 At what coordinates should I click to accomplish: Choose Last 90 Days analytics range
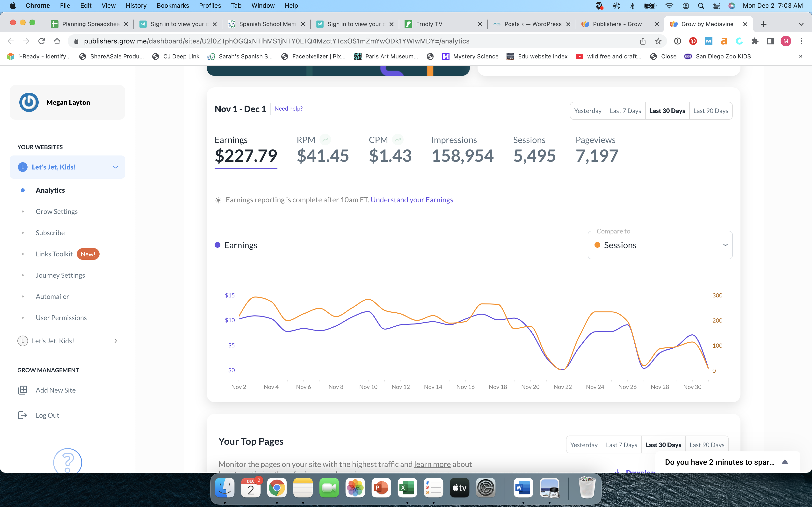pyautogui.click(x=710, y=111)
